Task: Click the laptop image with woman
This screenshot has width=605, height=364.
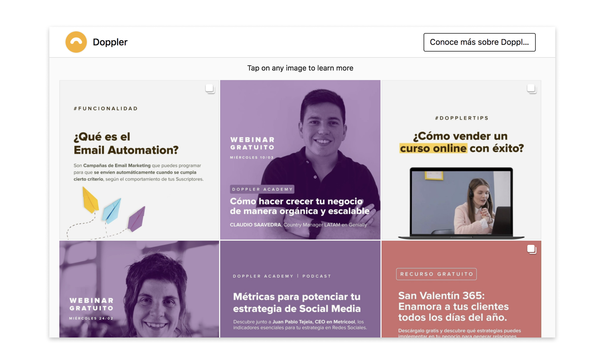Action: 461,203
